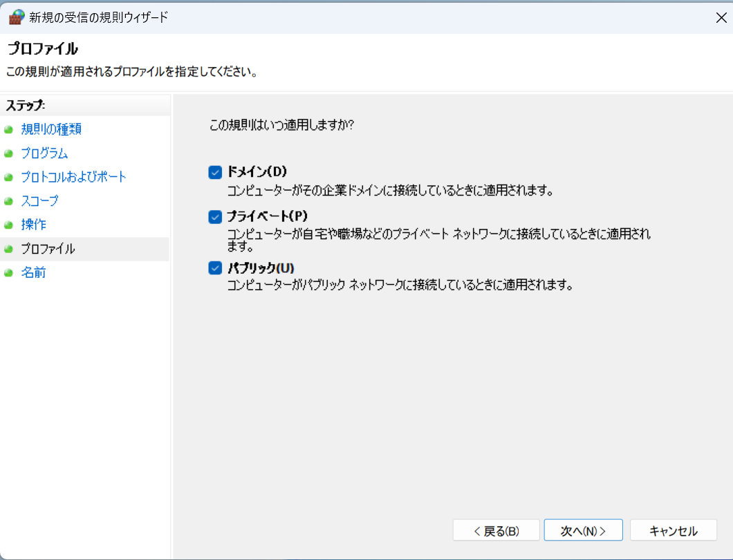Image resolution: width=733 pixels, height=560 pixels.
Task: Uncheck the ドメイン(D) profile checkbox
Action: [x=215, y=172]
